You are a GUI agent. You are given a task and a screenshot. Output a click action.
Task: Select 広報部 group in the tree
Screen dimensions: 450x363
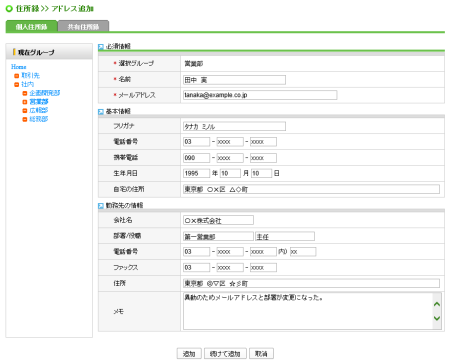click(39, 110)
